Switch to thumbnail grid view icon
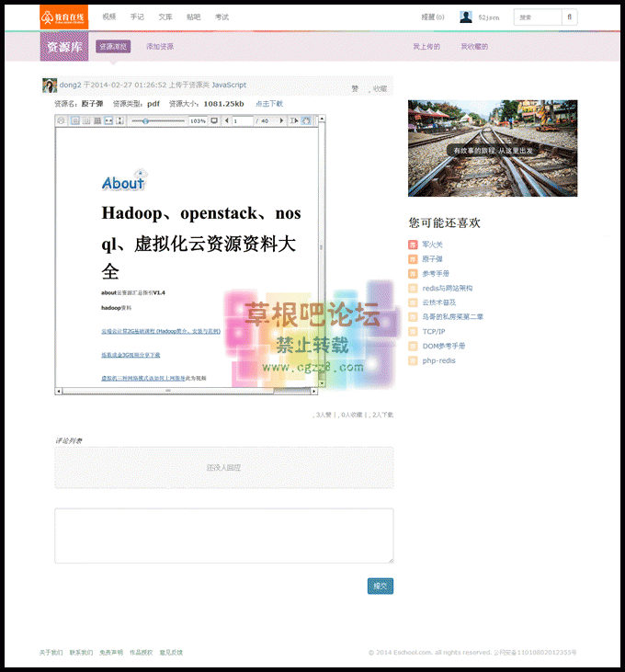 (x=97, y=120)
